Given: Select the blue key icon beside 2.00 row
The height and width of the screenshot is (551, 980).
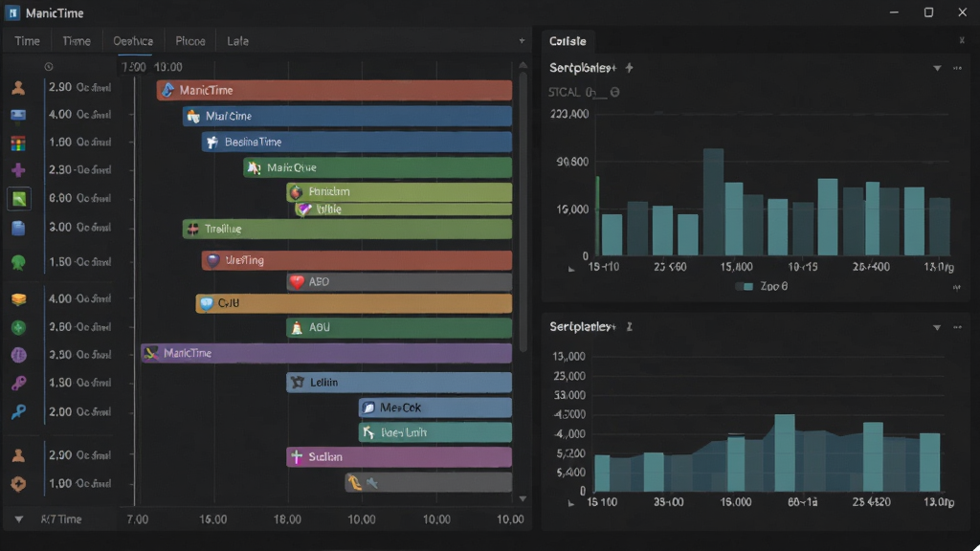Looking at the screenshot, I should (x=18, y=411).
